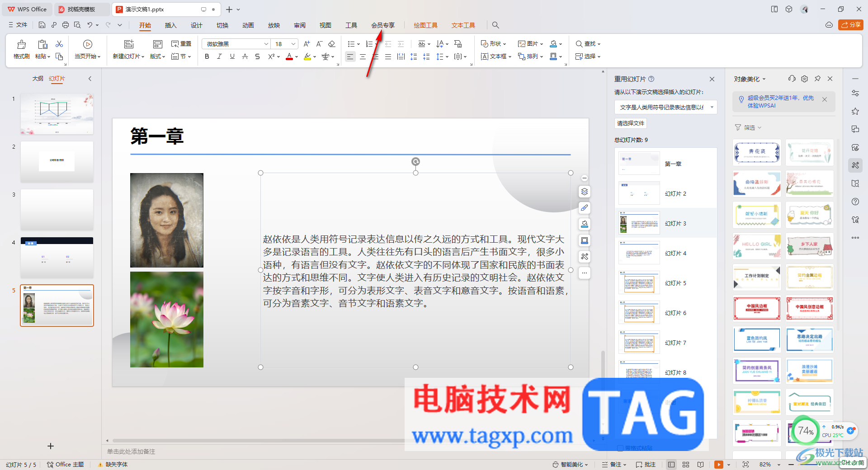Screen dimensions: 868x470
Task: Click the orange 分享 share button
Action: pos(850,25)
